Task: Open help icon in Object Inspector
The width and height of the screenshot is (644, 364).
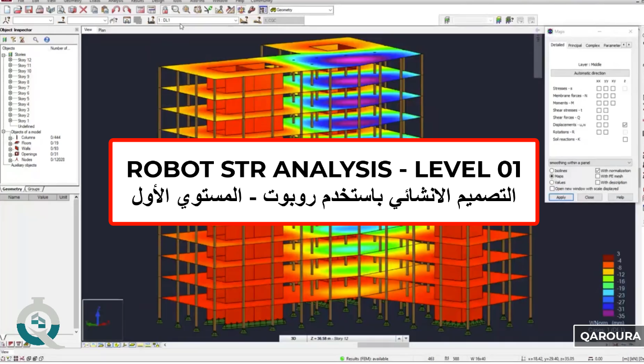Action: click(x=47, y=40)
